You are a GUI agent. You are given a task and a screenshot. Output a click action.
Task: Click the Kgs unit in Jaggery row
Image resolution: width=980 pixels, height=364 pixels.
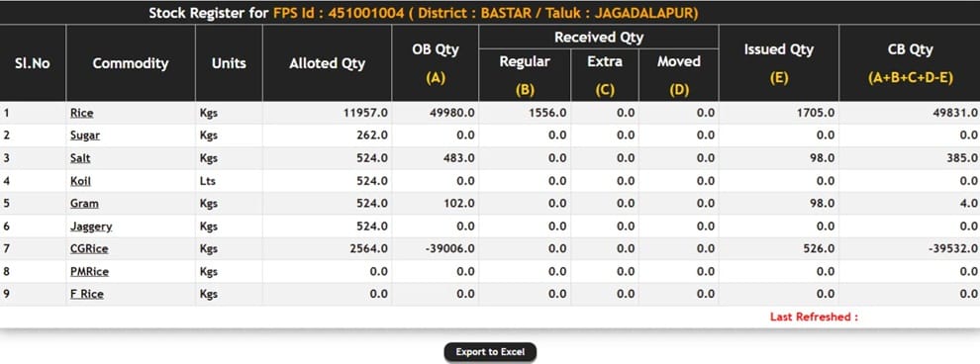click(209, 227)
